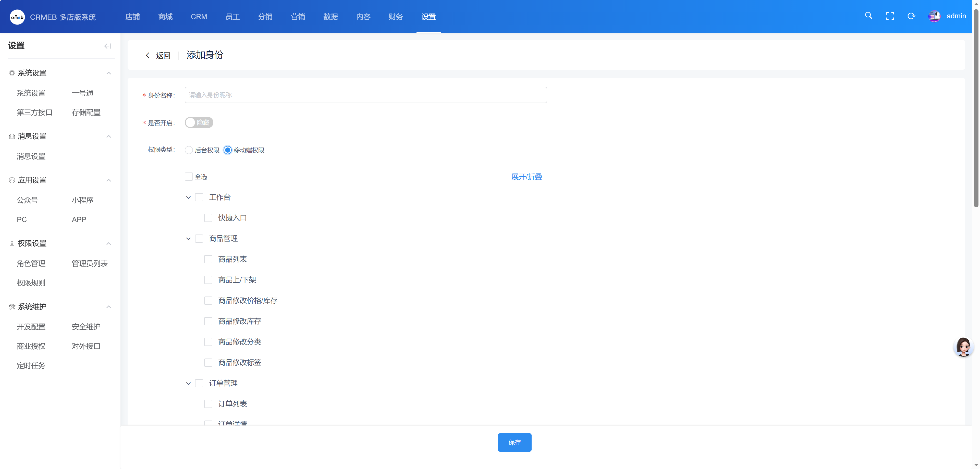The height and width of the screenshot is (469, 980).
Task: Select the 后台权限 radio button
Action: click(x=189, y=150)
